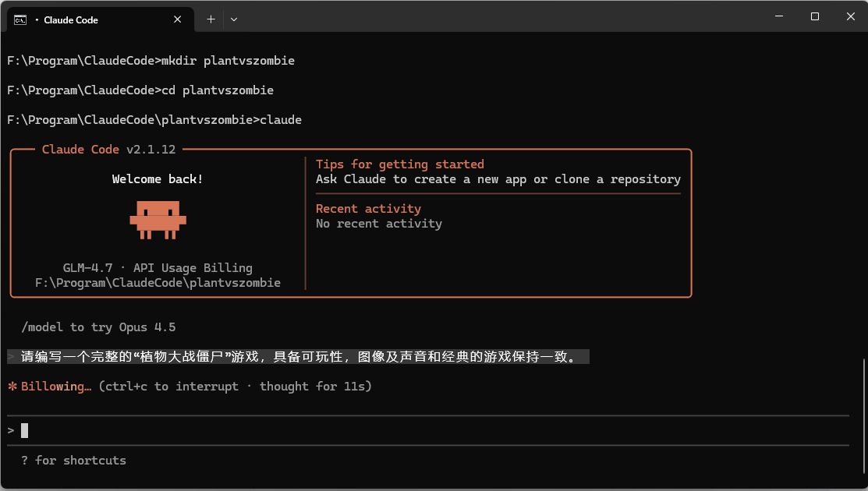Screen dimensions: 868x491
Task: Click the 'No recent activity' text
Action: 379,224
